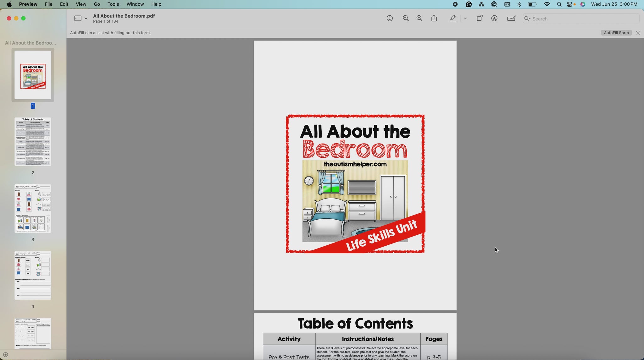Image resolution: width=644 pixels, height=360 pixels.
Task: Open the Tools menu
Action: pos(113,4)
